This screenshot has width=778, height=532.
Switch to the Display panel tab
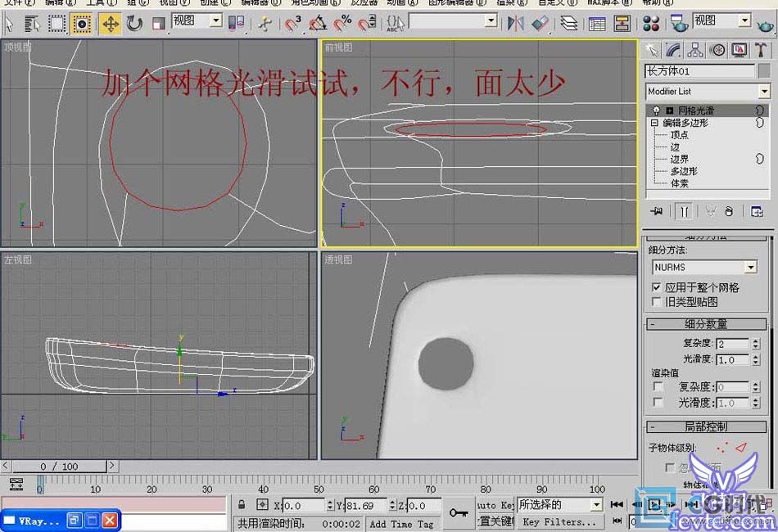(740, 50)
